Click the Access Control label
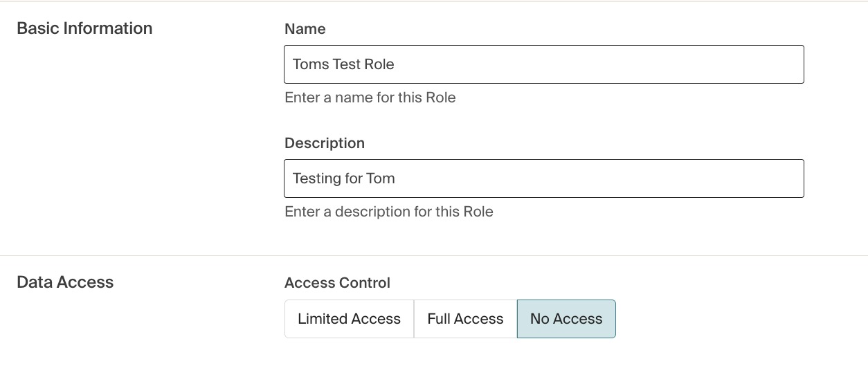Image resolution: width=868 pixels, height=386 pixels. 337,283
